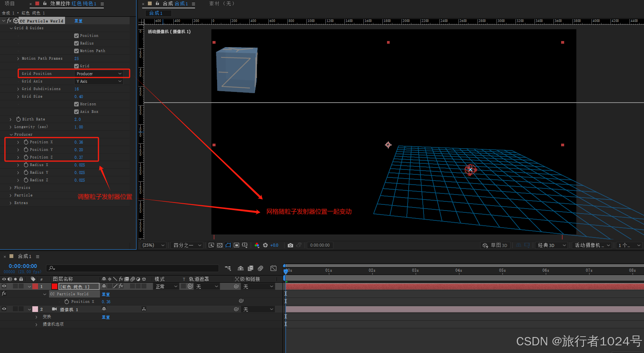Viewport: 644px width, 353px height.
Task: Hide the camera layer 2 with eye icon
Action: (4, 309)
